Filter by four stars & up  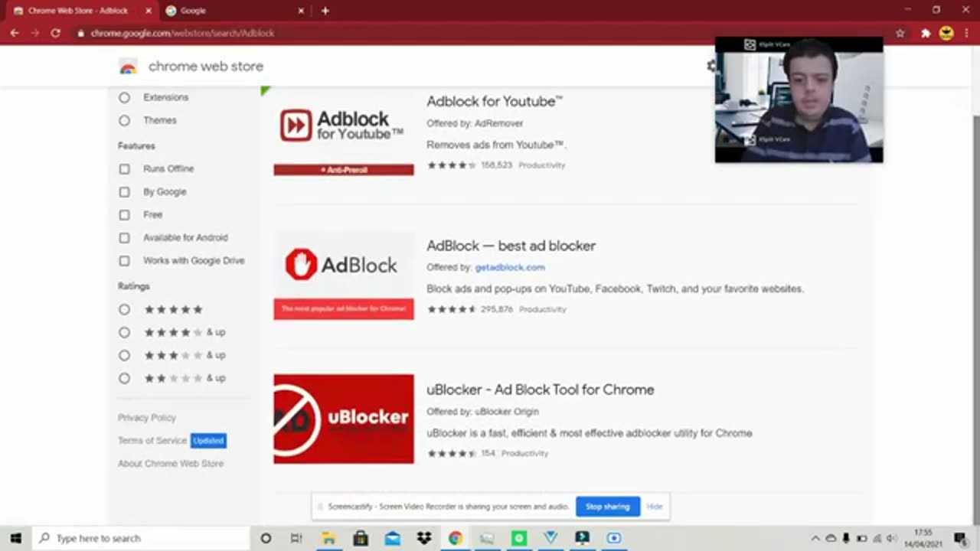124,332
